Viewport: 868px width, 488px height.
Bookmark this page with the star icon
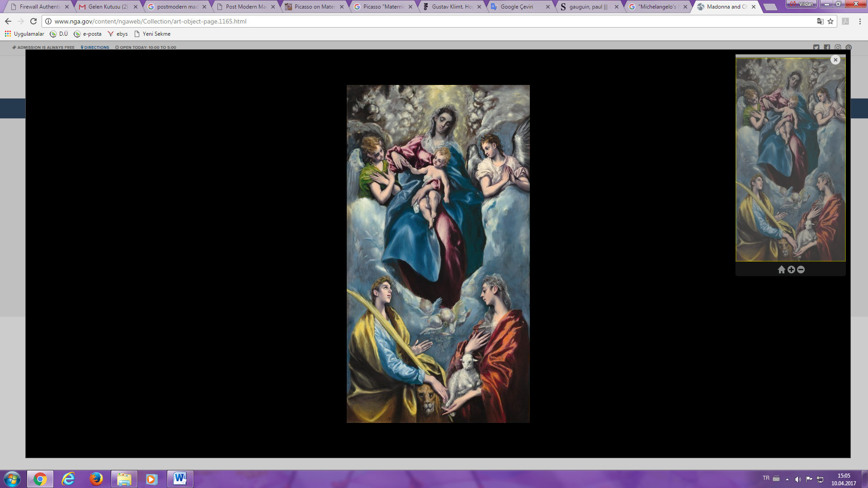(x=830, y=21)
